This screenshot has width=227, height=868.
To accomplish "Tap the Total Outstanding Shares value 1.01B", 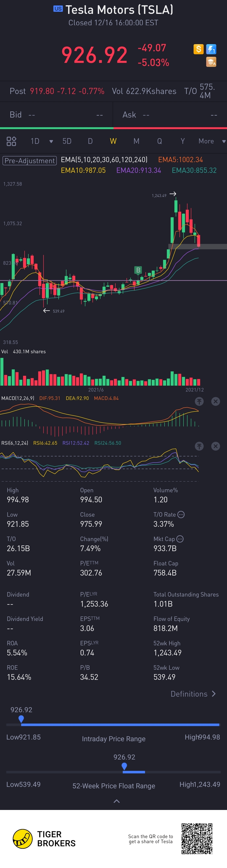I will tap(163, 604).
